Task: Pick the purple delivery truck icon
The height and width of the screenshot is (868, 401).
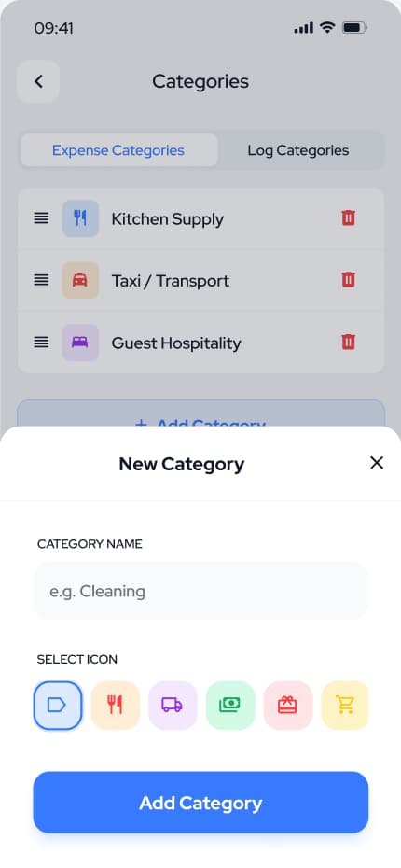Action: (x=173, y=705)
